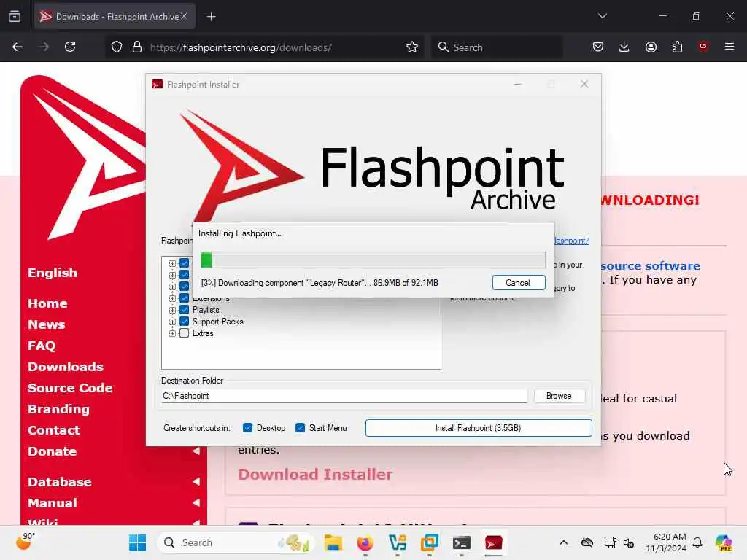Reload the Flashpoint downloads page
This screenshot has width=747, height=560.
(x=70, y=47)
